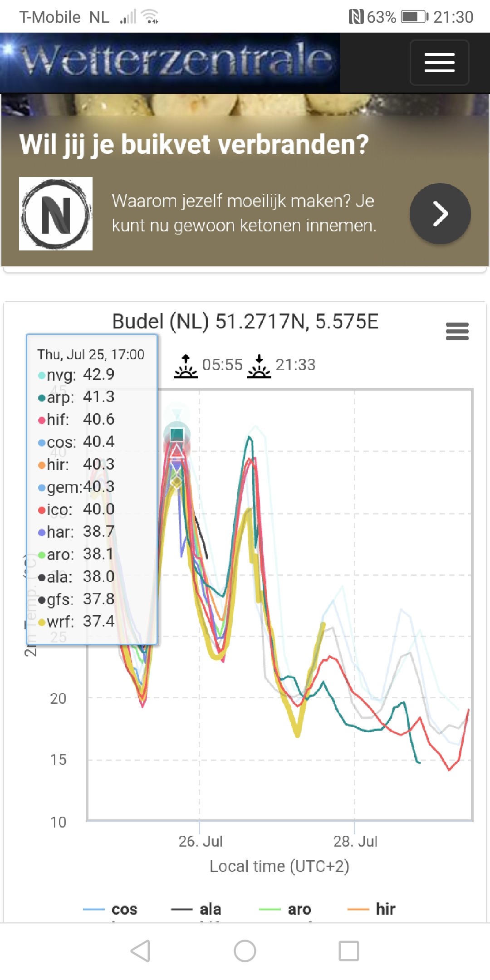This screenshot has width=490, height=980.
Task: Toggle the hir series in legend
Action: pos(371,909)
